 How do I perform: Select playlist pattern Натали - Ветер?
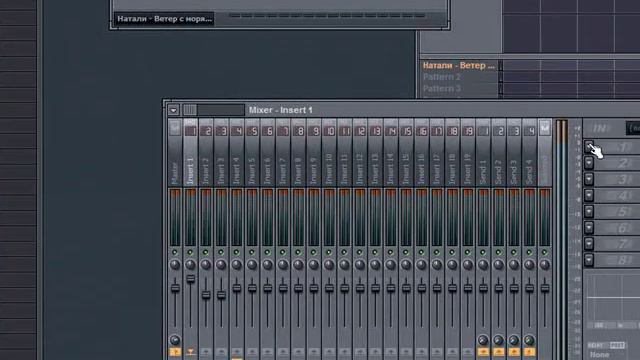[x=459, y=65]
